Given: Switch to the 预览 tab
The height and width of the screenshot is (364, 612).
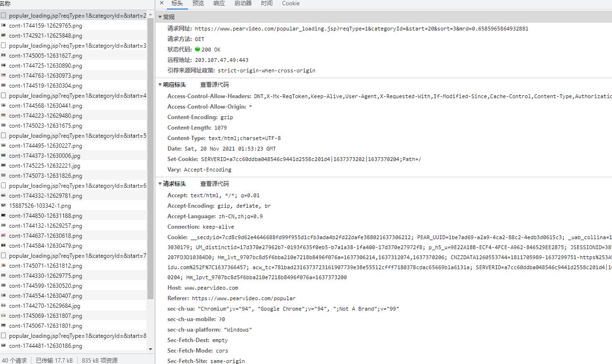Looking at the screenshot, I should [x=198, y=3].
